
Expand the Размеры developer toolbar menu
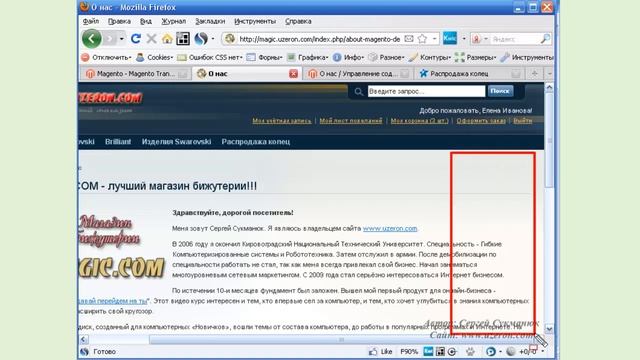[x=475, y=58]
